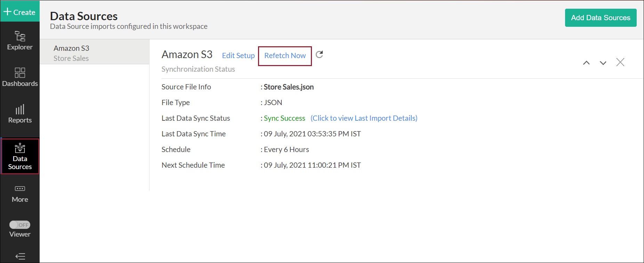The width and height of the screenshot is (644, 263).
Task: Click the Sync Success status text
Action: (284, 118)
